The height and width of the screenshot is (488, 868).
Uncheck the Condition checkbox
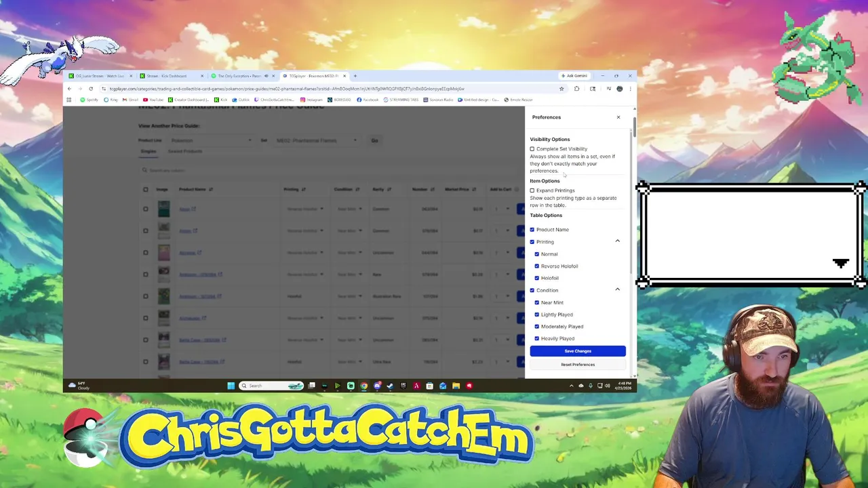[x=532, y=290]
